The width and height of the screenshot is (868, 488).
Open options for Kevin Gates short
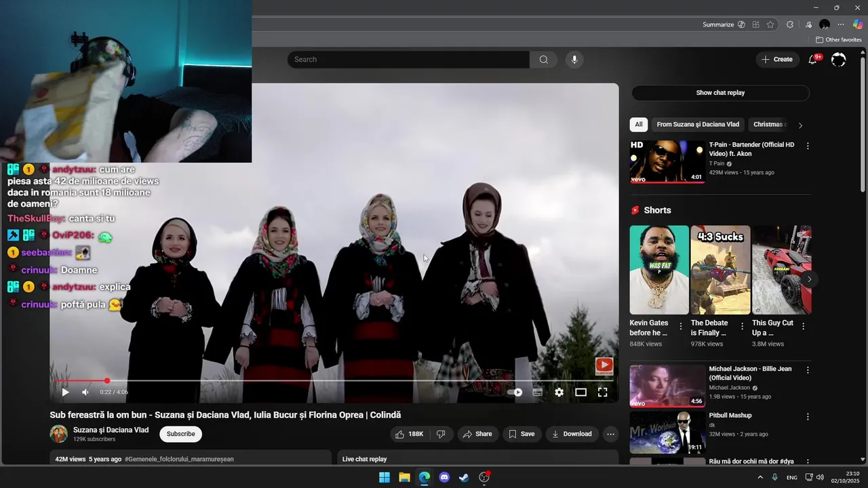(x=682, y=327)
